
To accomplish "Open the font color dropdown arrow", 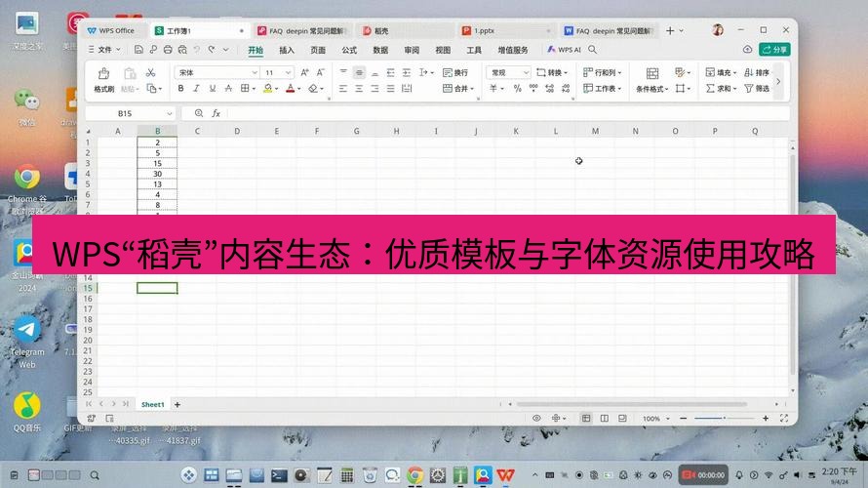I will point(299,89).
